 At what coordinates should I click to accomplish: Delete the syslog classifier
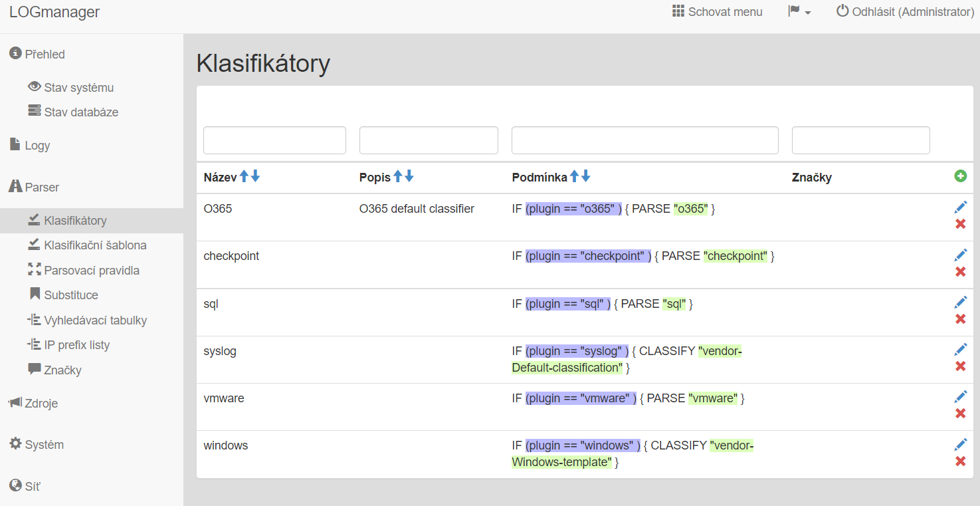(960, 366)
